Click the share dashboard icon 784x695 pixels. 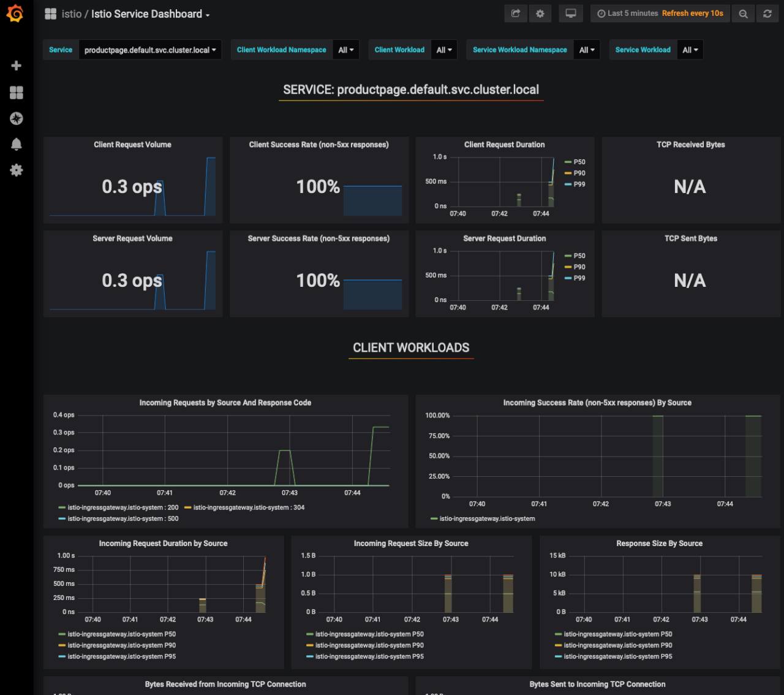(x=515, y=13)
